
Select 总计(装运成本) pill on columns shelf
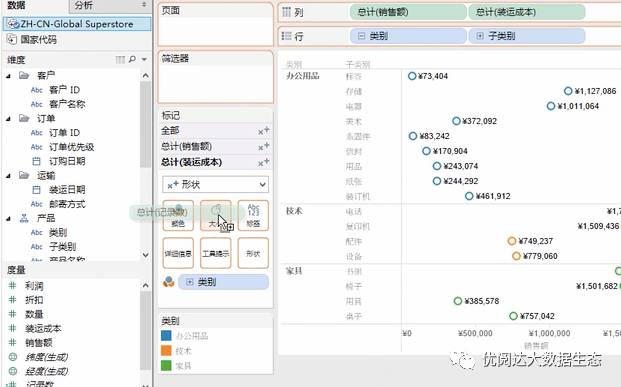click(527, 12)
